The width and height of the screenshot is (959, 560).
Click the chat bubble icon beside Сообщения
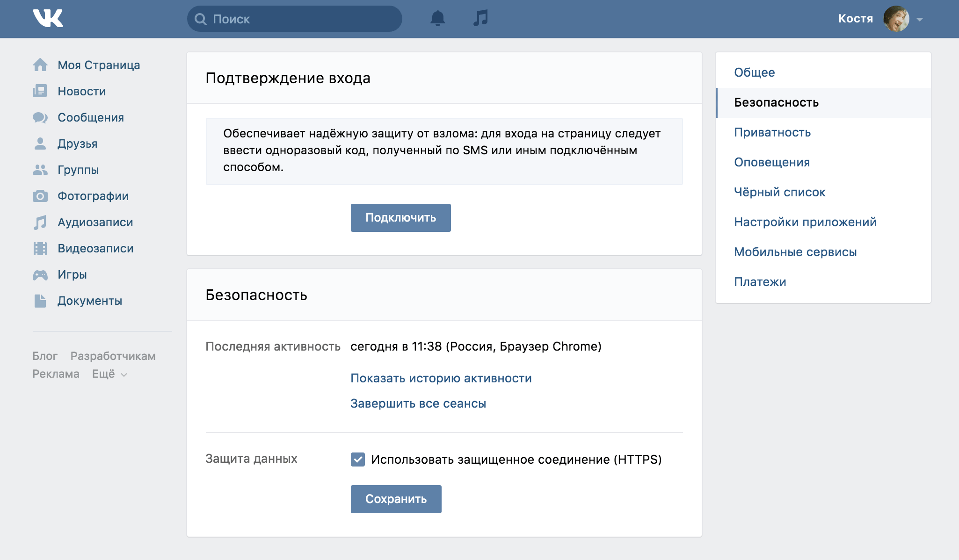pyautogui.click(x=40, y=117)
